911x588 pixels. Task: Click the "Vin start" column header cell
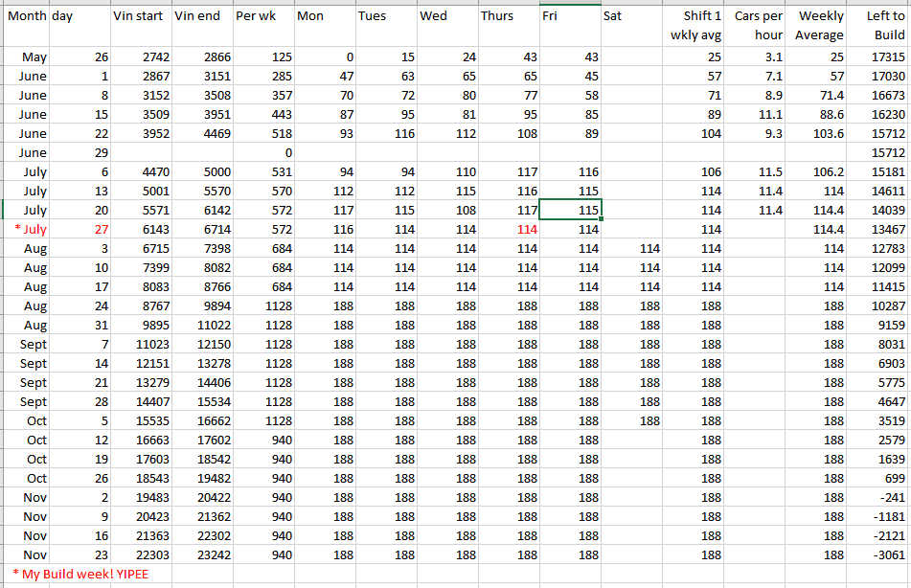(x=141, y=17)
